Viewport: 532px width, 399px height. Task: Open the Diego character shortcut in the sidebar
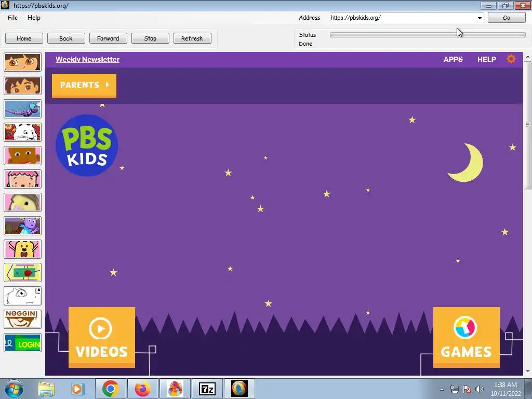click(22, 86)
